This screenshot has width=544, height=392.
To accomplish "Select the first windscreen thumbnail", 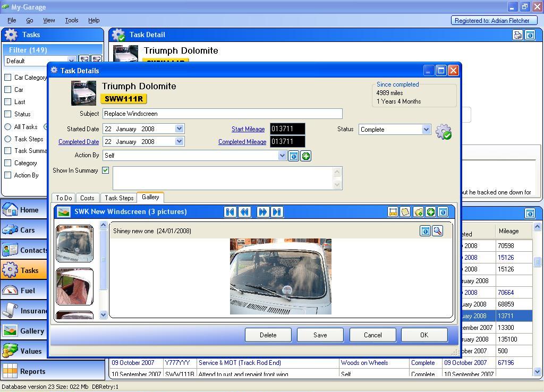I will 75,244.
